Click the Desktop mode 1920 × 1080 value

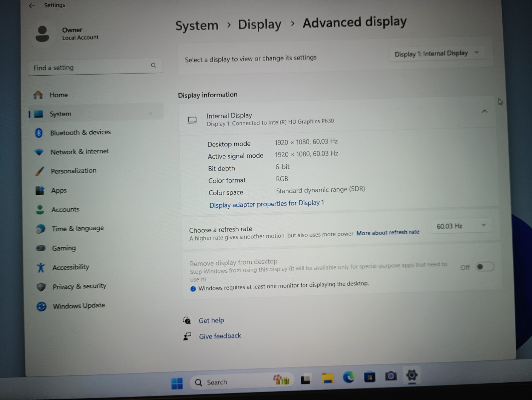[306, 142]
